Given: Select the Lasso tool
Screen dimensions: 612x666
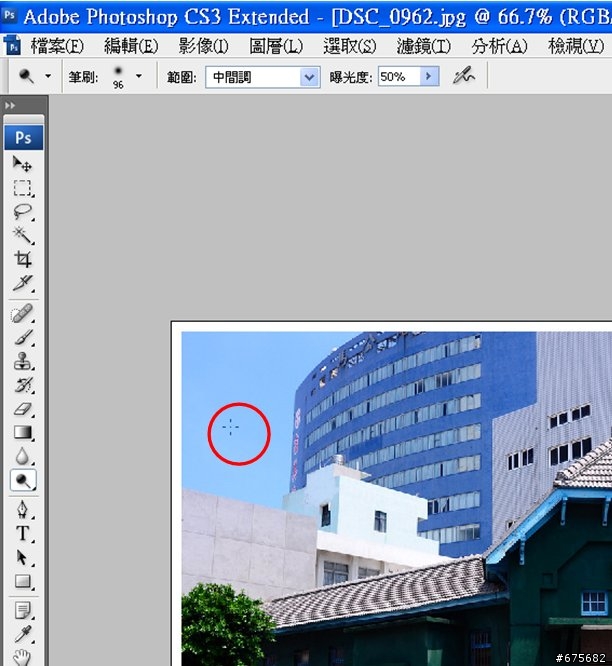Looking at the screenshot, I should click(x=22, y=212).
